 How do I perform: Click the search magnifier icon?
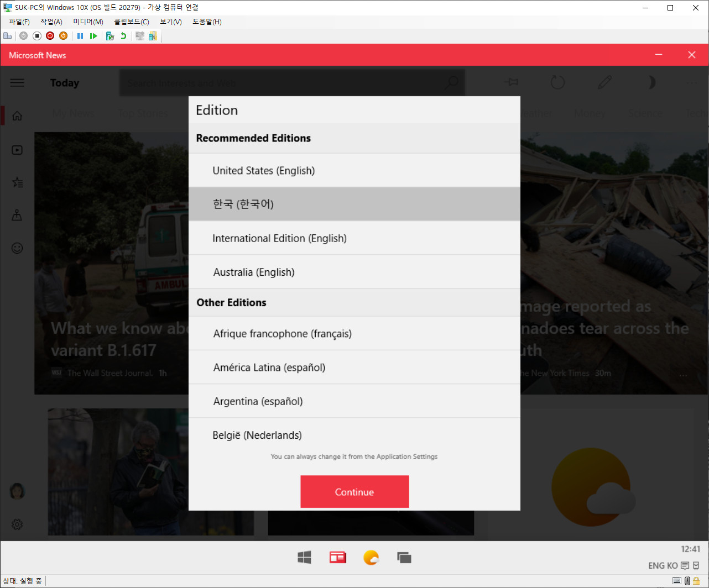coord(452,83)
